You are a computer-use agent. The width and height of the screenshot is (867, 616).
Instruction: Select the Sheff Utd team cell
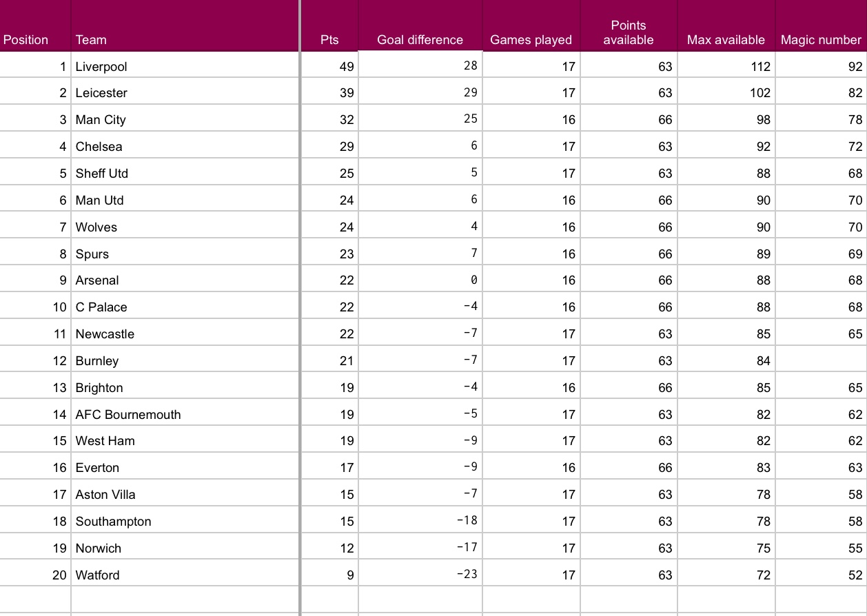tap(101, 173)
